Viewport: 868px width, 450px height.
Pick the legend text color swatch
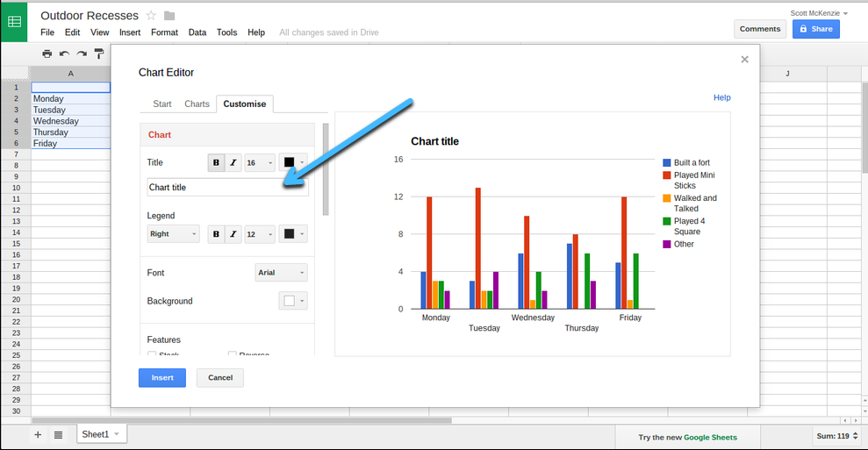293,234
